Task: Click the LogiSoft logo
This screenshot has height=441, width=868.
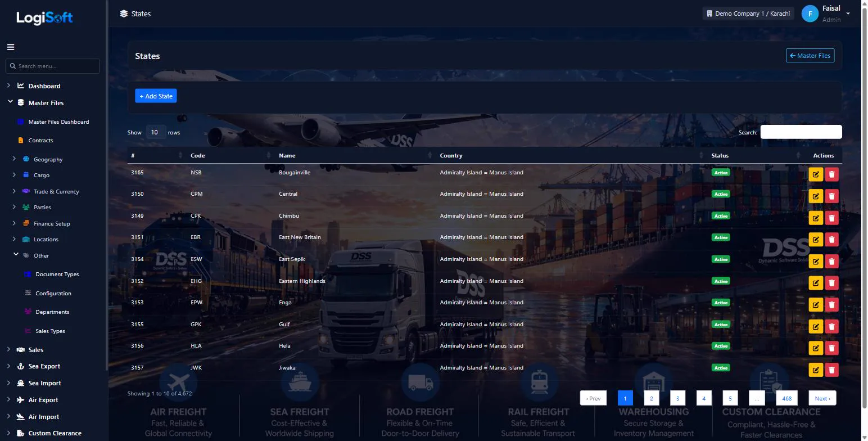Action: point(44,18)
